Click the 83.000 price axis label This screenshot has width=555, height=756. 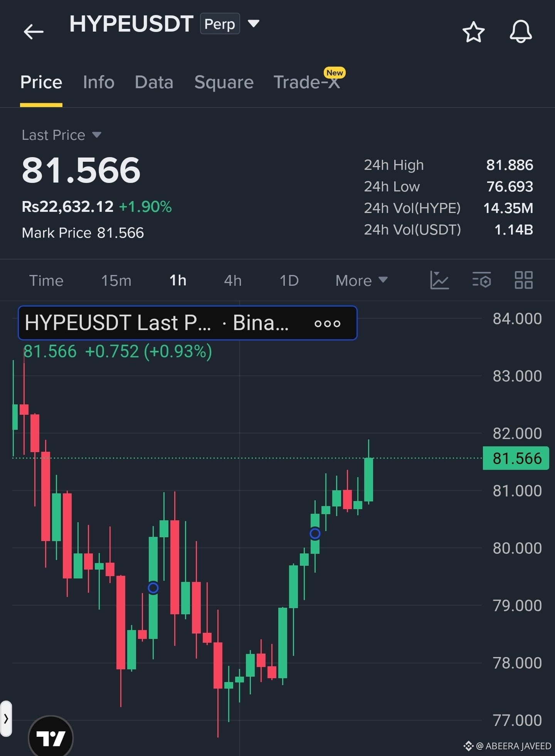coord(517,376)
